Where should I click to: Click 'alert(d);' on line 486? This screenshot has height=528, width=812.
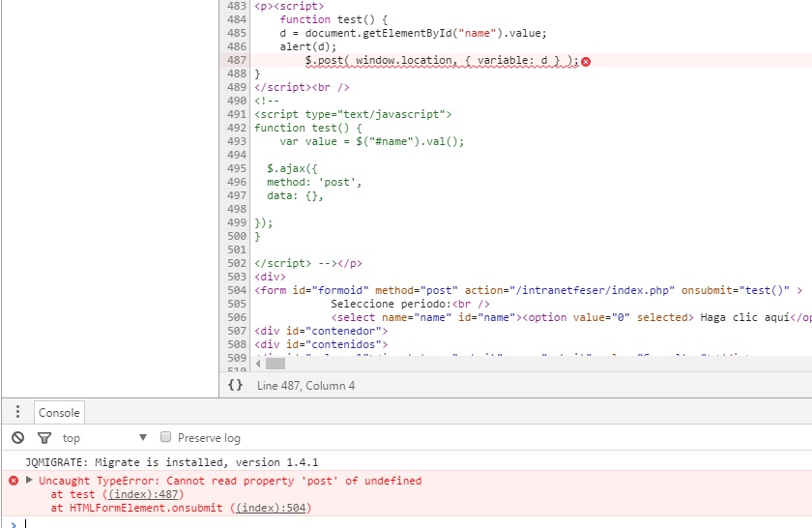[308, 46]
